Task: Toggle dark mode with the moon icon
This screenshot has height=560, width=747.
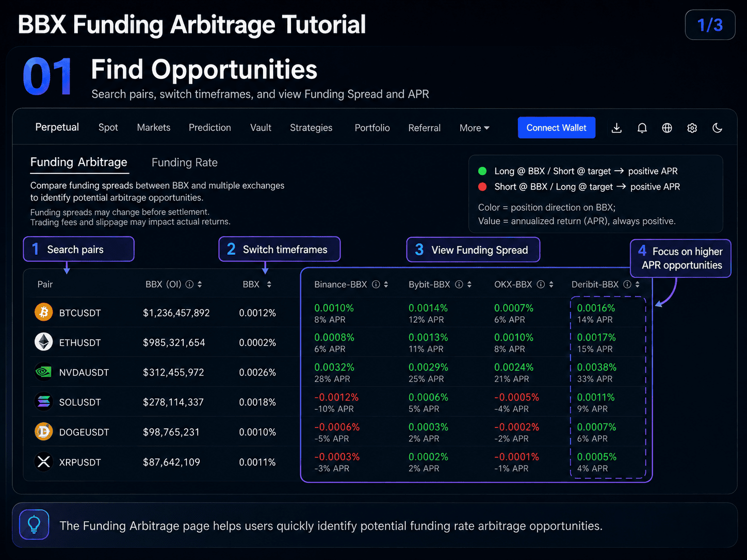Action: point(717,128)
